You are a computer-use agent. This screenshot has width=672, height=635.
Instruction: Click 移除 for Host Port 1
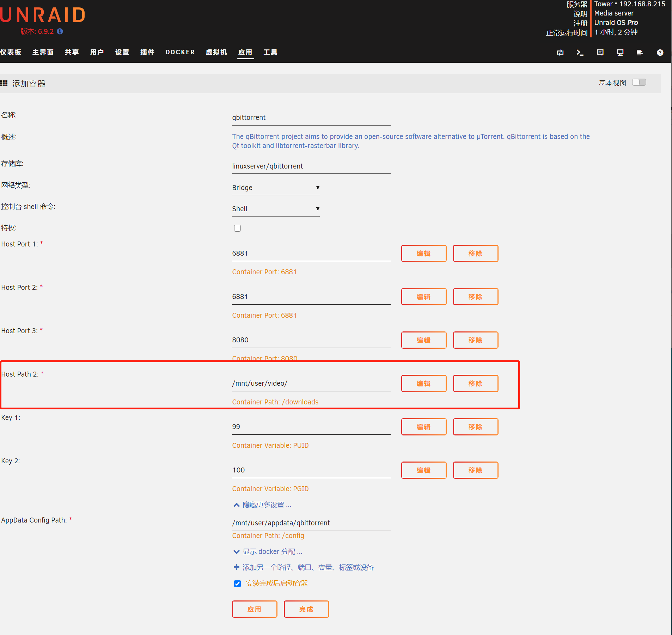tap(476, 253)
